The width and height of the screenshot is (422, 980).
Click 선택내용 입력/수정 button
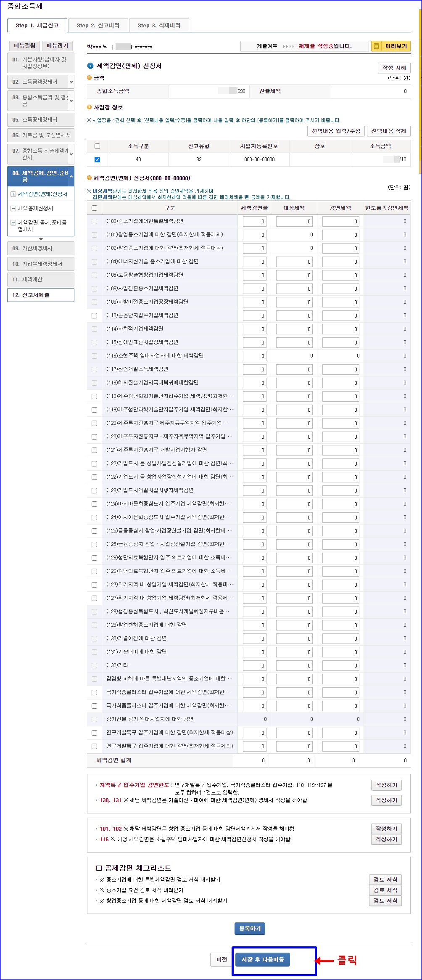click(x=336, y=131)
